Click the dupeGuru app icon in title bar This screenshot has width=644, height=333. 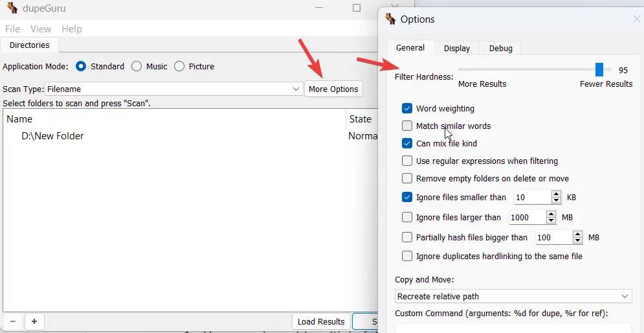tap(13, 8)
